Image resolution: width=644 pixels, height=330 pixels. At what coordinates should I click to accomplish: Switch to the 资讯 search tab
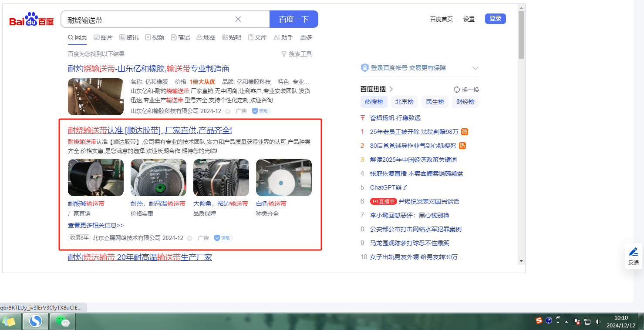(129, 37)
